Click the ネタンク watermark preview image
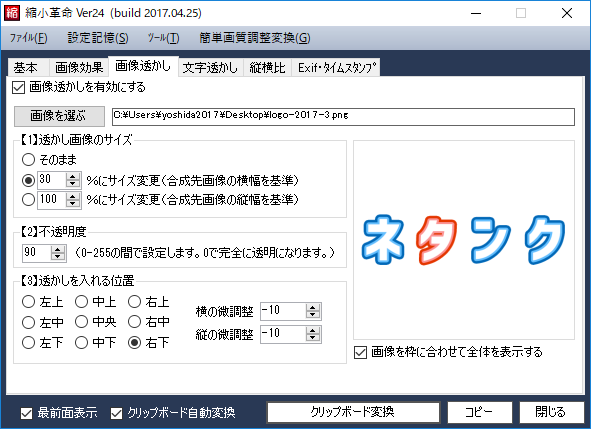Viewport: 591px width, 429px height. (x=464, y=240)
